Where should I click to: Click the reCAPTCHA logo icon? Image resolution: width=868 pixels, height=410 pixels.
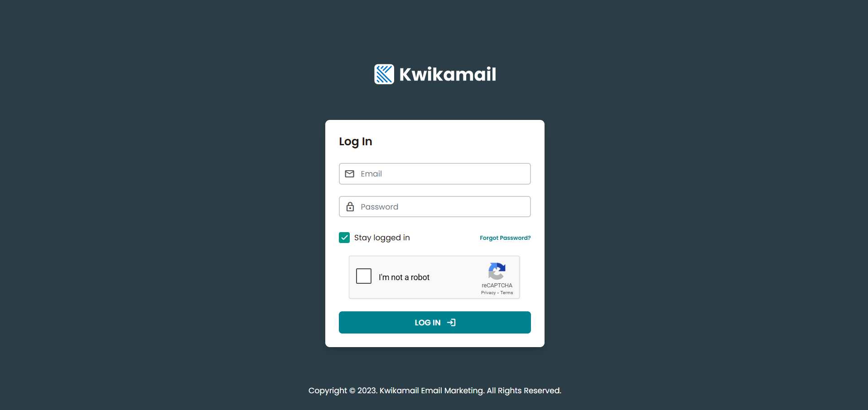[x=497, y=271]
